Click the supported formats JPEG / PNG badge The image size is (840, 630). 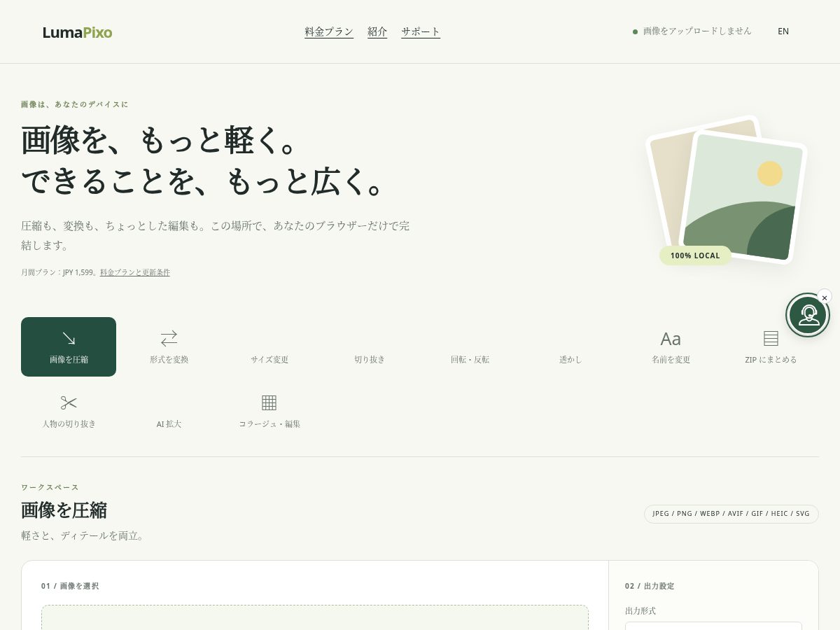(731, 514)
